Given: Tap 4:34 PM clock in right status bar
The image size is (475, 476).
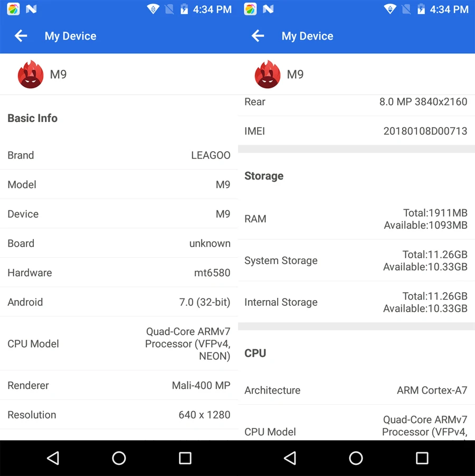Looking at the screenshot, I should (449, 10).
